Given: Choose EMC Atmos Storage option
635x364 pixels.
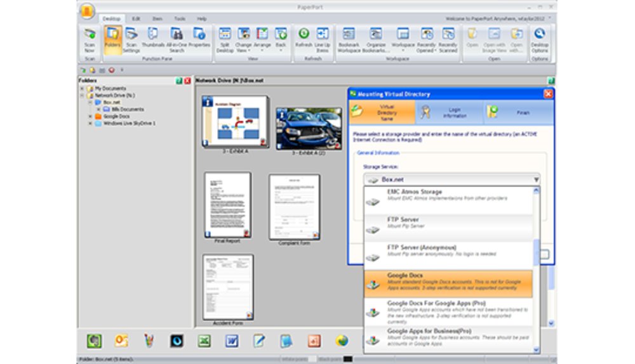Looking at the screenshot, I should pos(448,200).
